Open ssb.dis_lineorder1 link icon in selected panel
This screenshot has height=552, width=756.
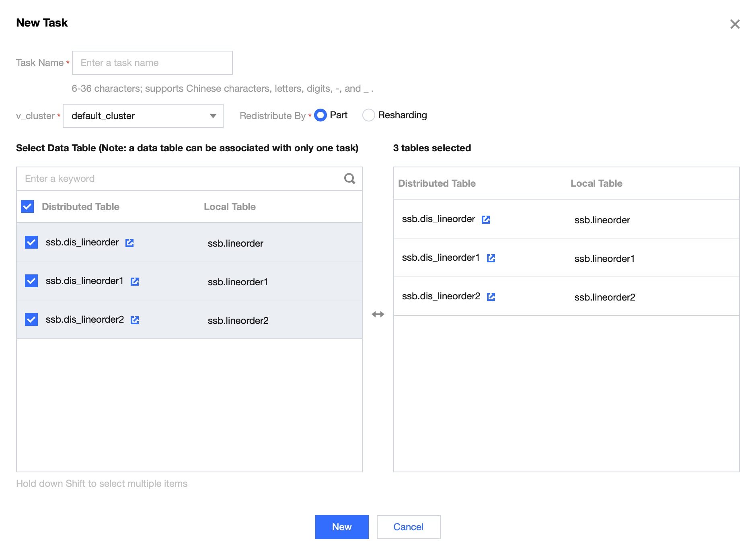(x=491, y=258)
